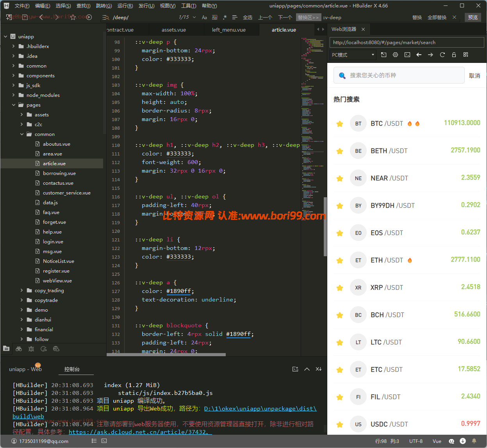Screen dimensions: 487x448
Task: Expand the financial folder
Action: [x=22, y=329]
